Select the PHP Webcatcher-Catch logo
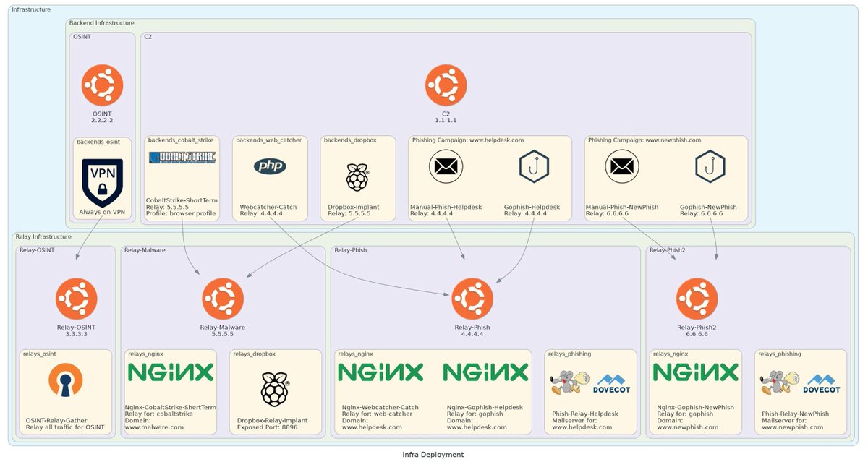This screenshot has height=462, width=868. coord(270,166)
